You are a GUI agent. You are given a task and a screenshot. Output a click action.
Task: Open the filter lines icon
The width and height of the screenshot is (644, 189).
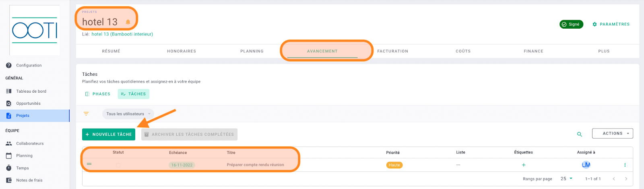(86, 114)
